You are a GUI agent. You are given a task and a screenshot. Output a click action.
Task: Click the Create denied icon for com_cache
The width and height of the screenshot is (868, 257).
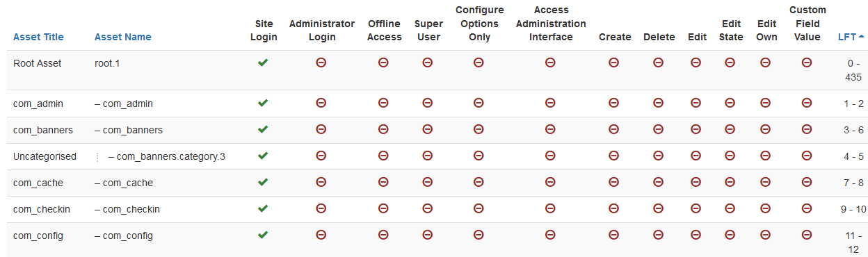614,182
